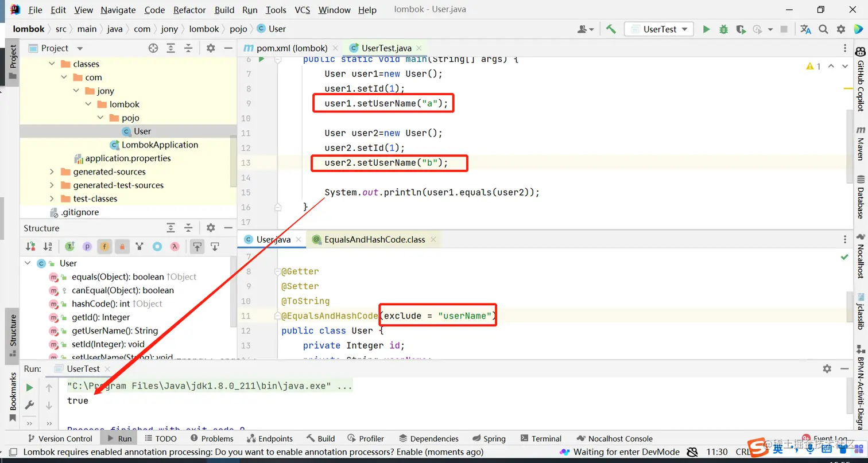Open the VCS menu

point(303,10)
